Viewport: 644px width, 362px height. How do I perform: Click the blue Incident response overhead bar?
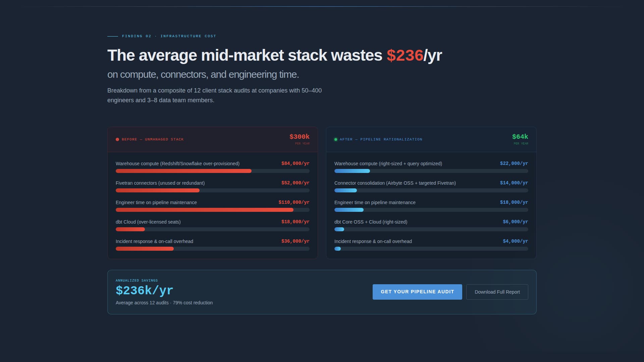337,249
